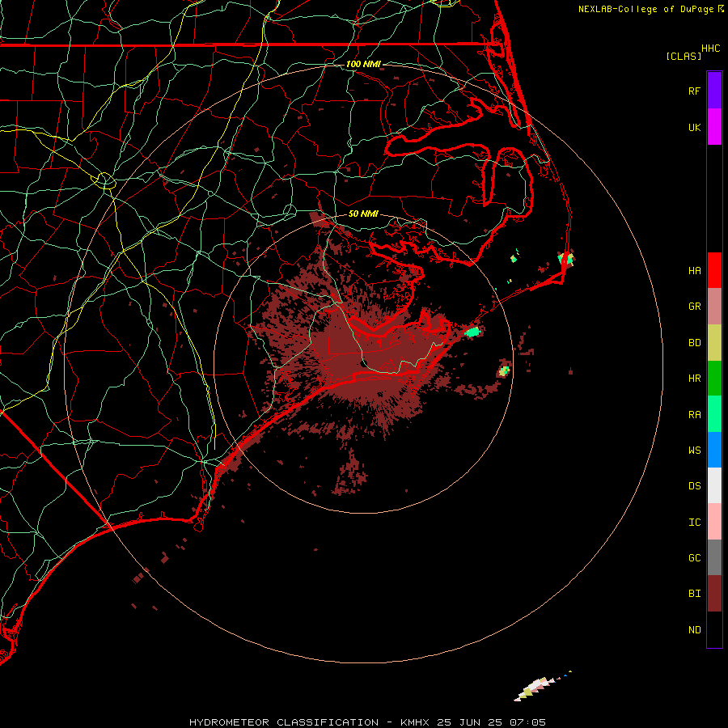Select the IC light pink legend swatch
This screenshot has height=728, width=728.
pyautogui.click(x=714, y=522)
